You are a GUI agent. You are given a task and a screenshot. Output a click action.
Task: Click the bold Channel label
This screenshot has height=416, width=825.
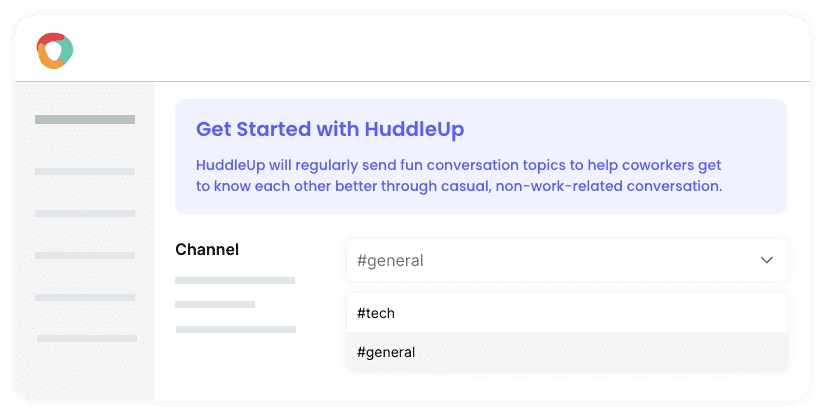point(207,249)
